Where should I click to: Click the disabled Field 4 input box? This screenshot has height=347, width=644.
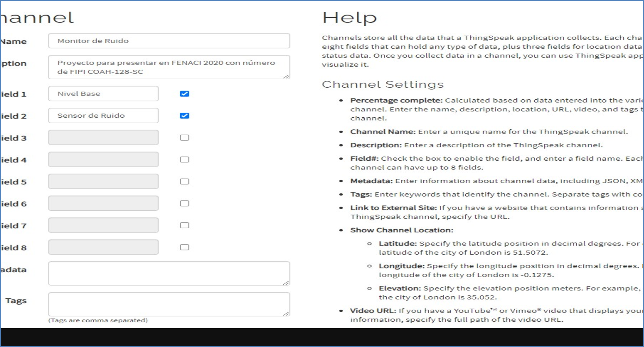(x=103, y=159)
